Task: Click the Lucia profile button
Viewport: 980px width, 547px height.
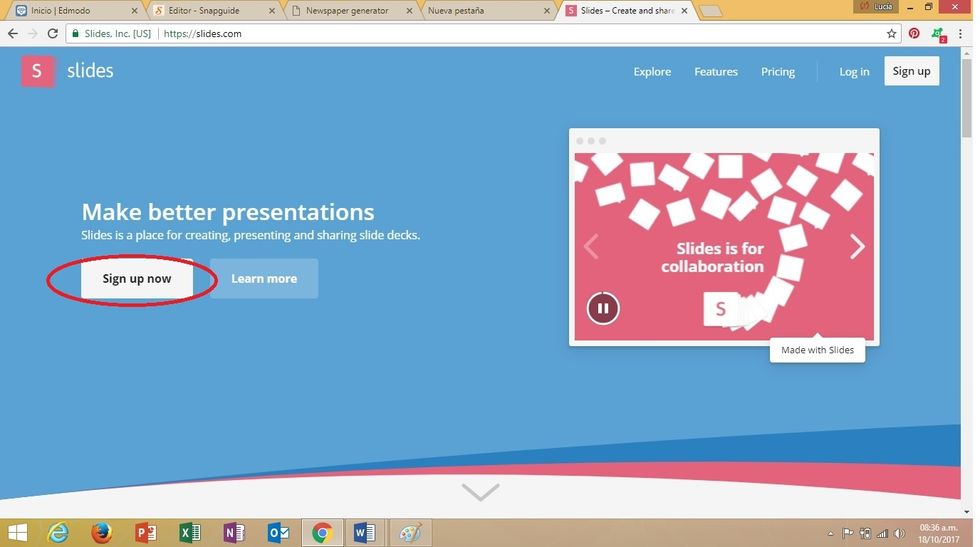Action: (x=876, y=6)
